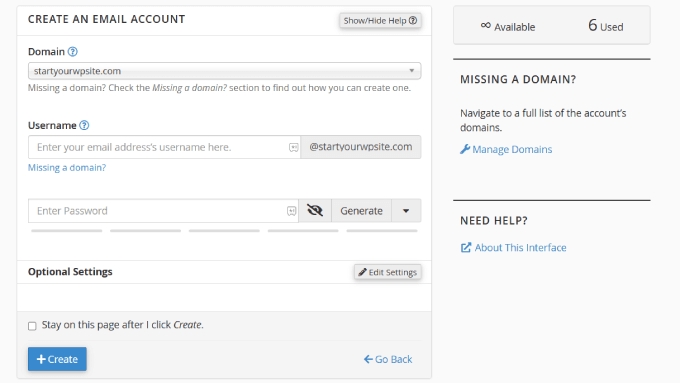The height and width of the screenshot is (383, 680).
Task: Toggle password visibility with the eye icon
Action: (x=315, y=210)
